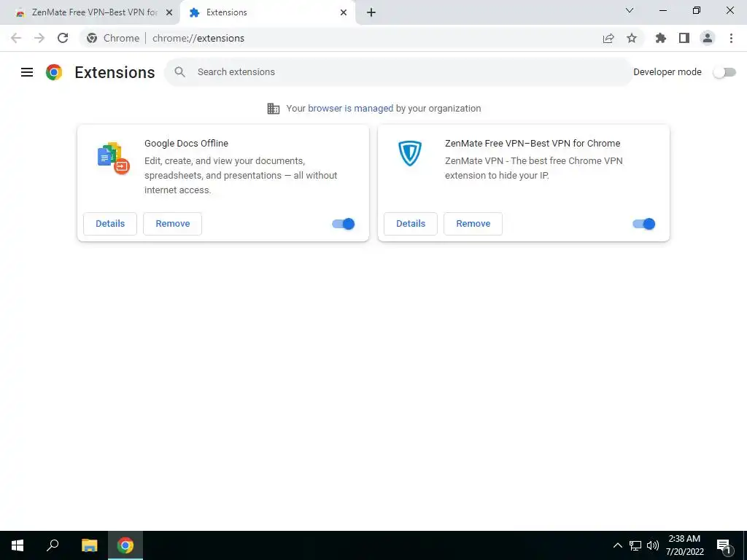Open Chrome's three-dot menu
Viewport: 747px width, 560px height.
[731, 38]
